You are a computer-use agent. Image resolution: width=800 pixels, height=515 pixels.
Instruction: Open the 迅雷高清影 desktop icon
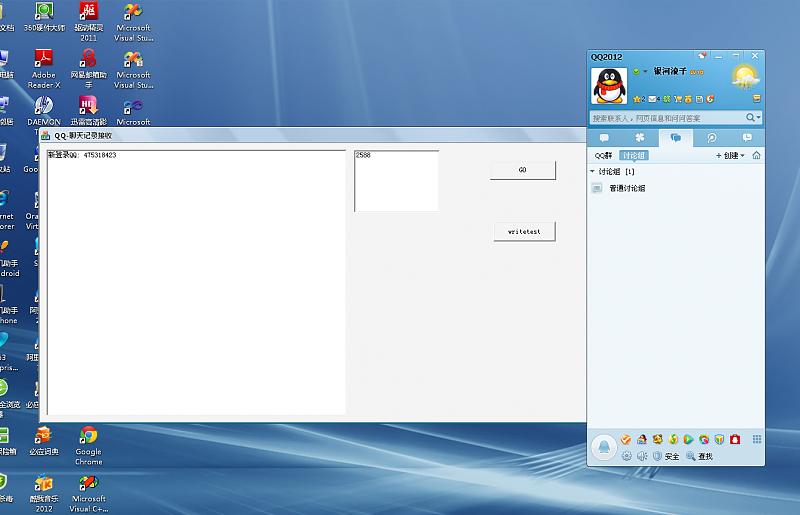pyautogui.click(x=89, y=111)
